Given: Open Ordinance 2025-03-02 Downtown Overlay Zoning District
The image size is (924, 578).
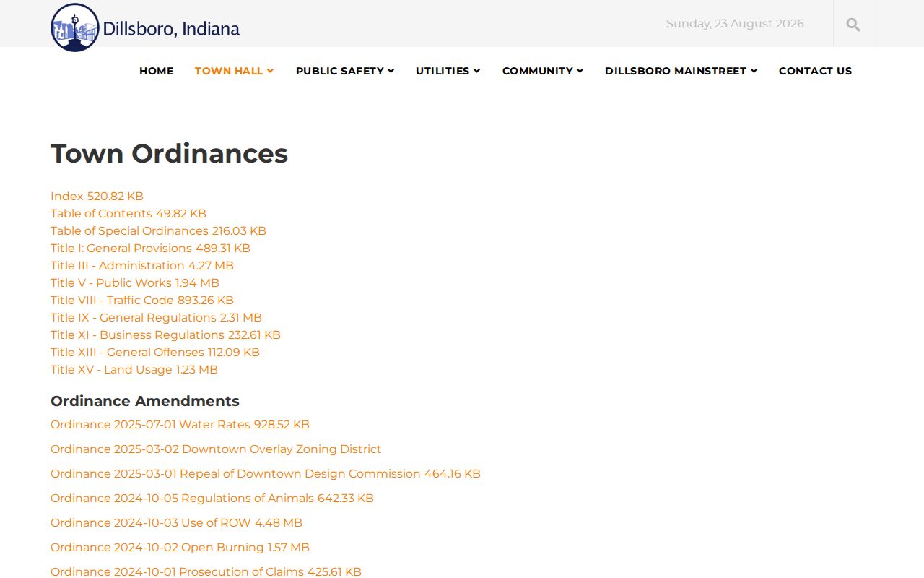Looking at the screenshot, I should coord(216,449).
